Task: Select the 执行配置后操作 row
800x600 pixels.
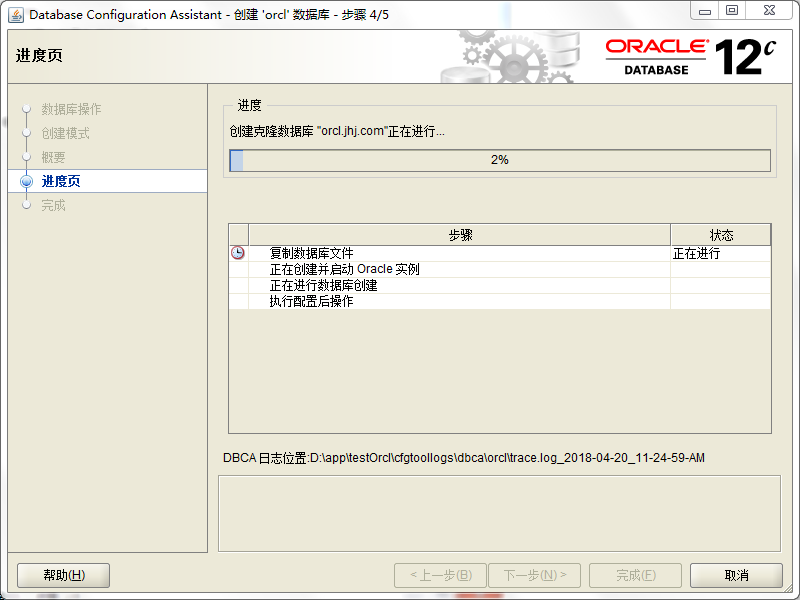Action: pyautogui.click(x=500, y=301)
